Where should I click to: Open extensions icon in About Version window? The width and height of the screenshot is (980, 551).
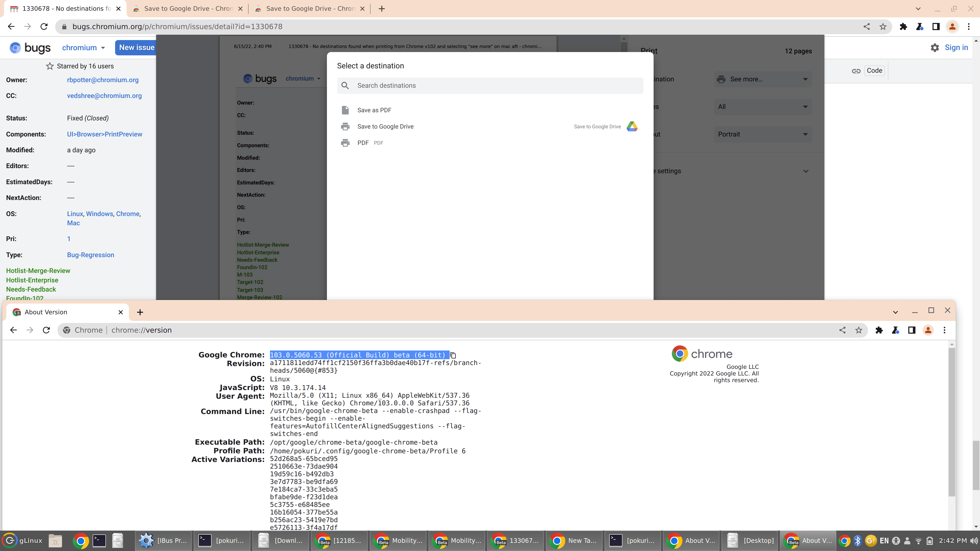click(x=879, y=330)
